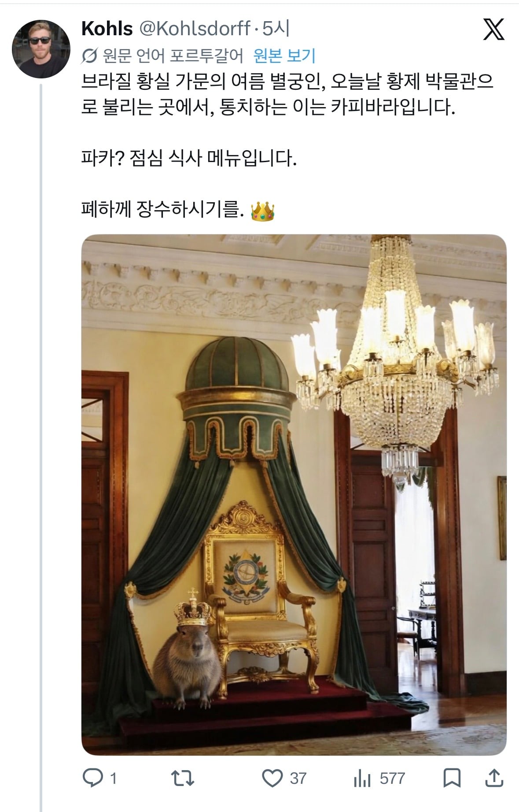
Task: Show original via 원본 보기 link
Action: coord(284,56)
